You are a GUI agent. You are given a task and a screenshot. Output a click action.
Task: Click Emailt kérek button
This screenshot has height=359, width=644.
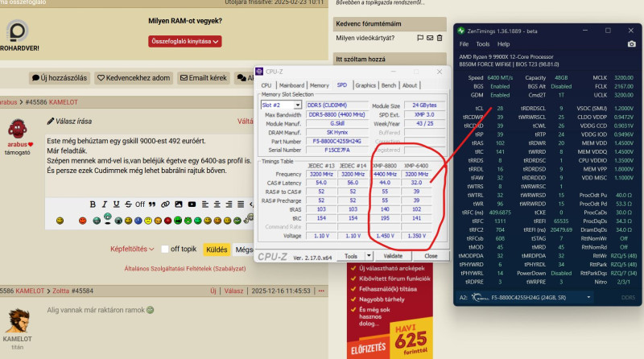click(x=204, y=78)
